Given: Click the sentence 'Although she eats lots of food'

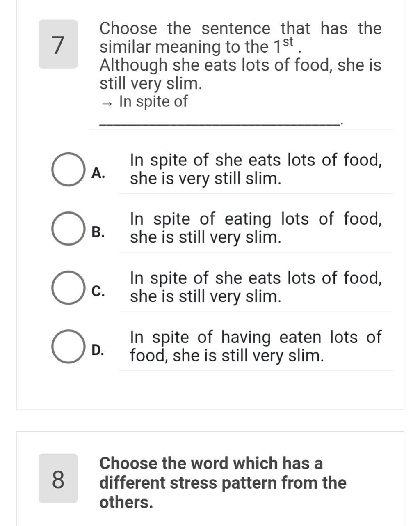Looking at the screenshot, I should [240, 65].
